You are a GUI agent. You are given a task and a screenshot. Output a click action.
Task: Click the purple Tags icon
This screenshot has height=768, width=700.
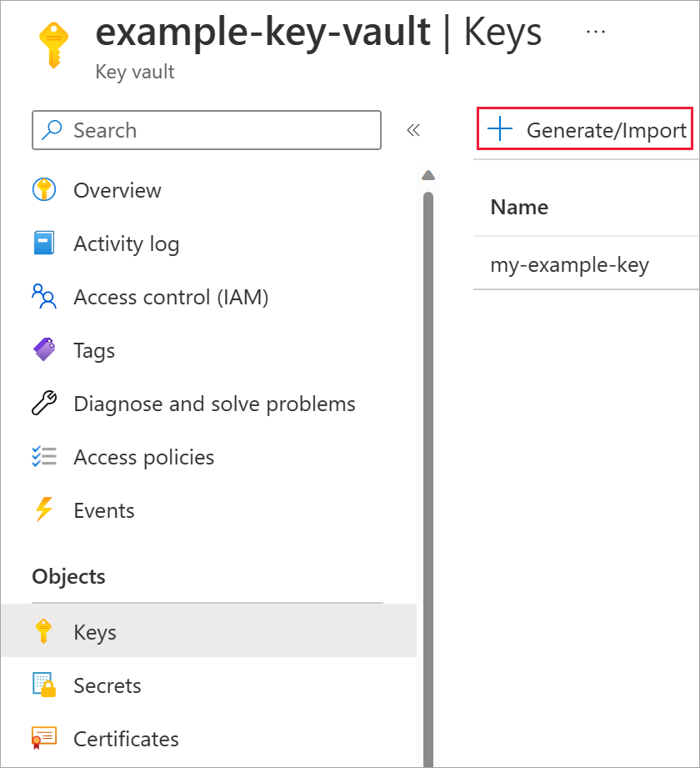[x=44, y=350]
